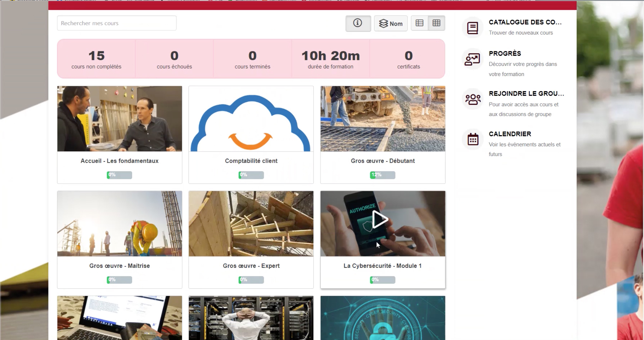Screen dimensions: 644x340
Task: Click La Cybersécurité - Module 1 title
Action: coord(383,266)
